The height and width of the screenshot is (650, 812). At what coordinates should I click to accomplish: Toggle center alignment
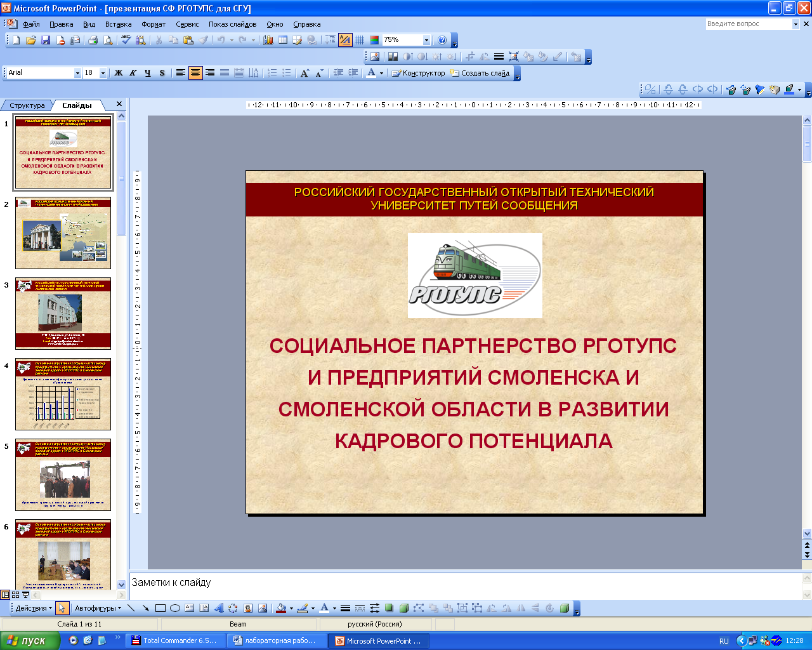(195, 73)
